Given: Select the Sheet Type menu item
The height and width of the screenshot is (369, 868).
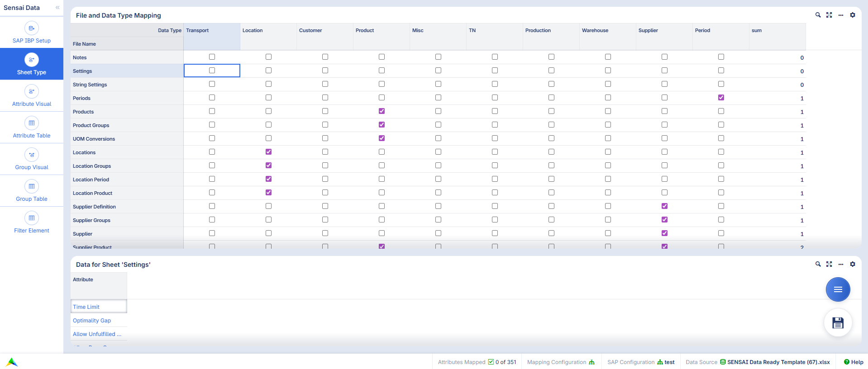Looking at the screenshot, I should [x=32, y=64].
